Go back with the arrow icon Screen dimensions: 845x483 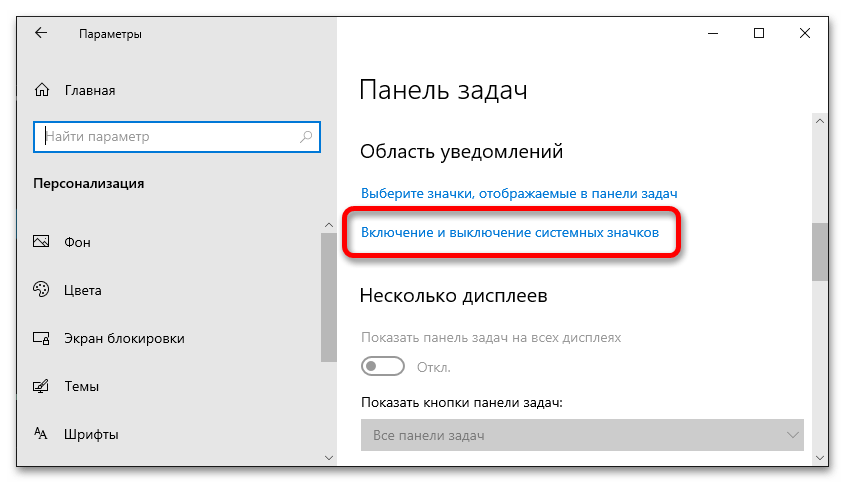pyautogui.click(x=41, y=33)
